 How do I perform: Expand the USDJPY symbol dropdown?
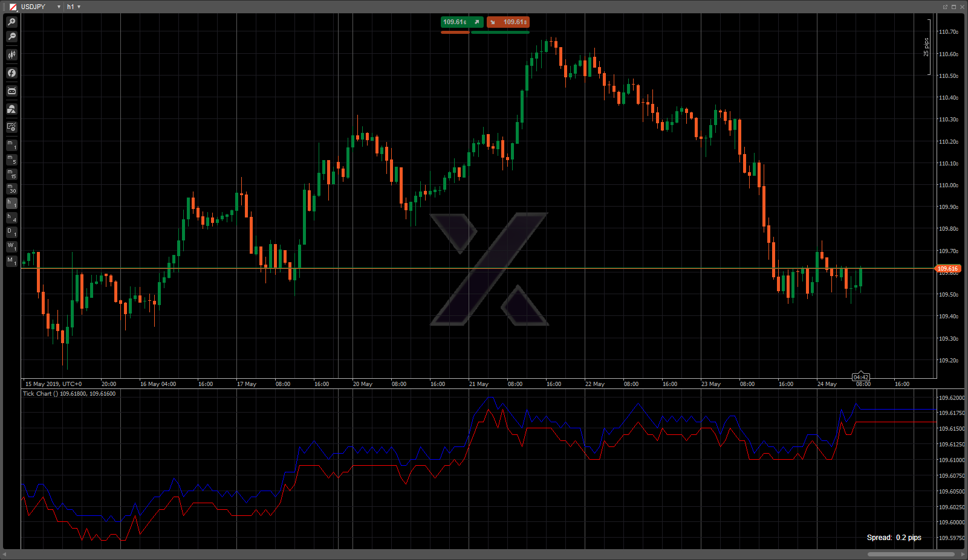[x=59, y=7]
